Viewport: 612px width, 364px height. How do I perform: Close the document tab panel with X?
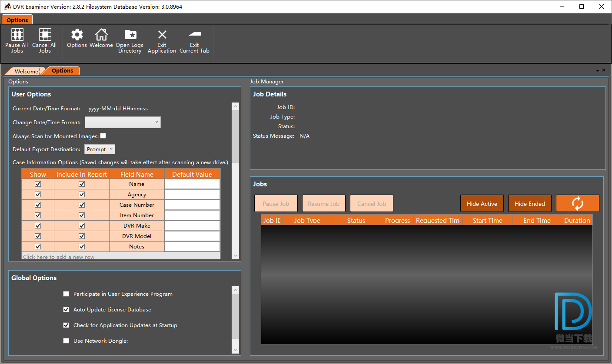(604, 70)
